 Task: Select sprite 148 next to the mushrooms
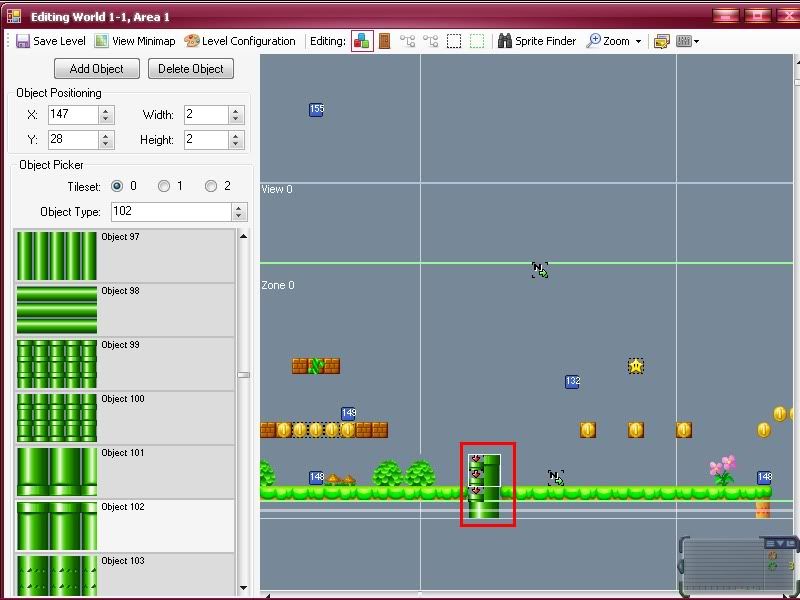pyautogui.click(x=316, y=478)
